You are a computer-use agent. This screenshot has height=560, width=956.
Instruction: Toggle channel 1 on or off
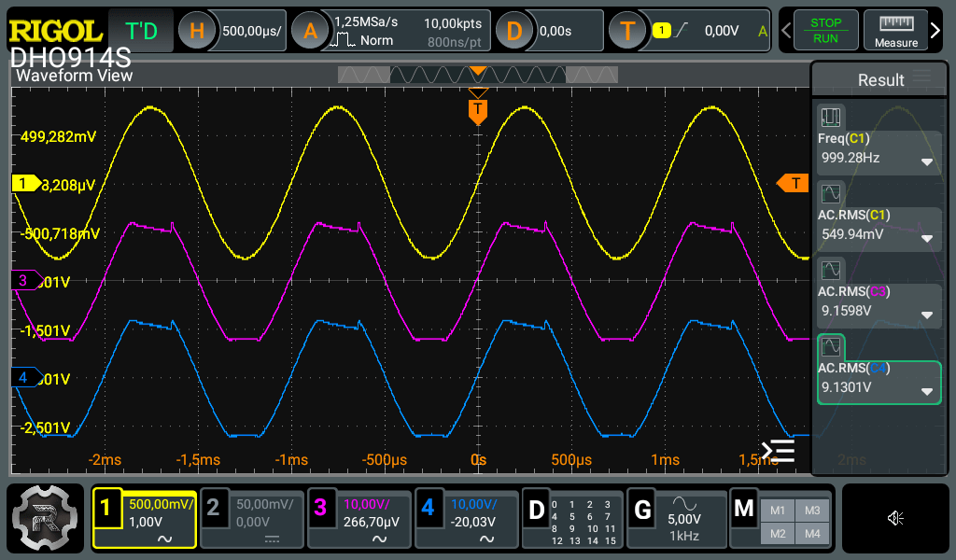click(x=106, y=507)
